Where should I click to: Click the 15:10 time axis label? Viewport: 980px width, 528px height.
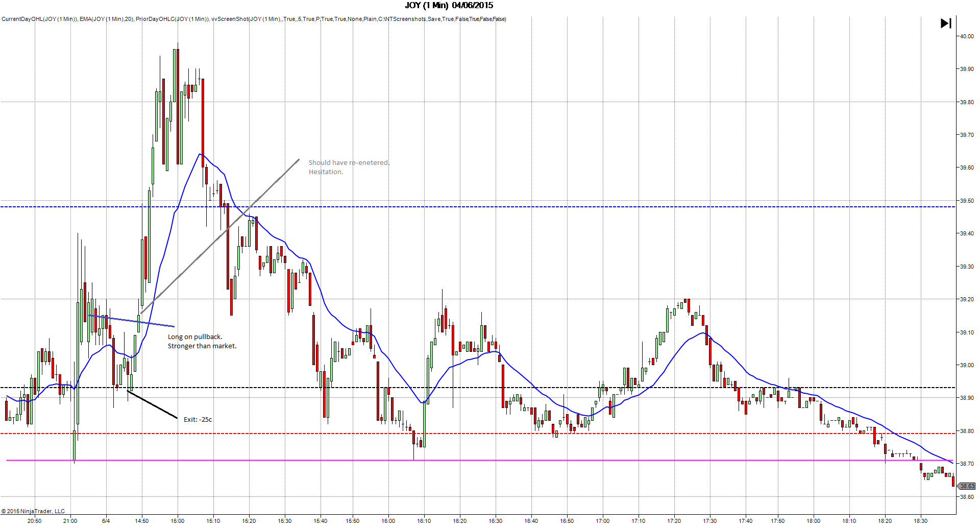pyautogui.click(x=213, y=521)
